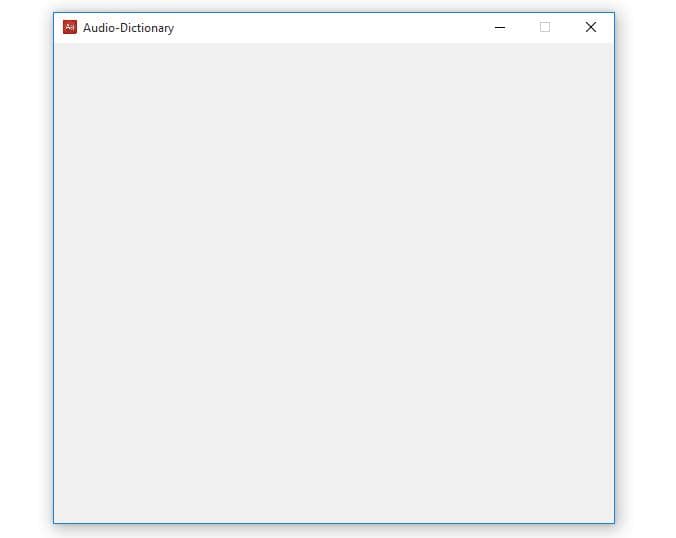Image resolution: width=676 pixels, height=538 pixels.
Task: Click the lower part of empty panel
Action: (x=333, y=460)
